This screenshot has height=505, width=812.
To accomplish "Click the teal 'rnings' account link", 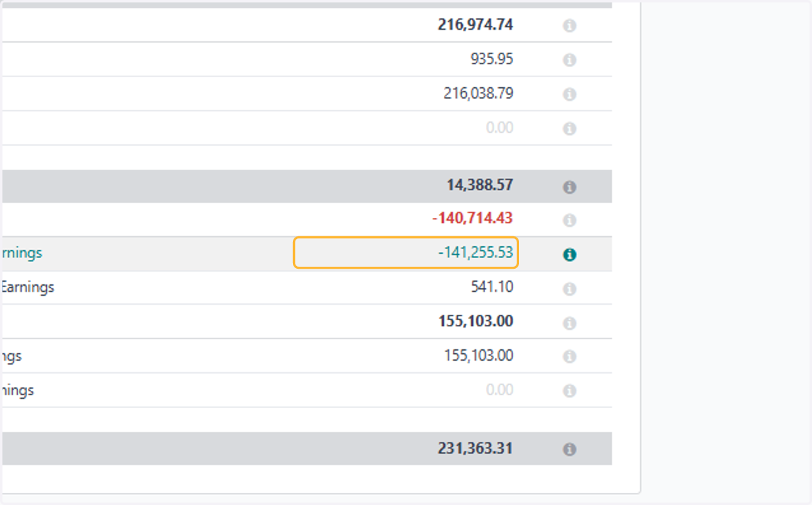I will (21, 252).
